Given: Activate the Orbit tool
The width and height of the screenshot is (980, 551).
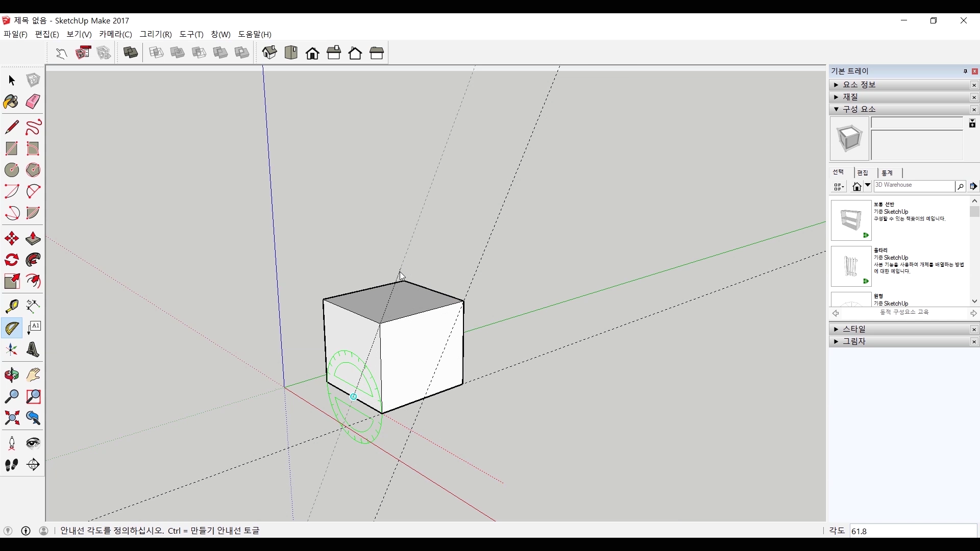Looking at the screenshot, I should [11, 375].
